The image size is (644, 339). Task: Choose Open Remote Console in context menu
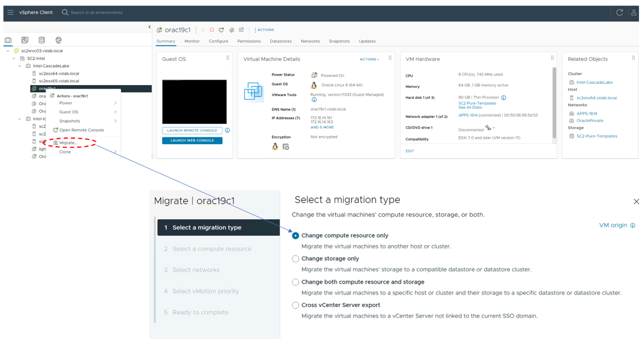[81, 130]
